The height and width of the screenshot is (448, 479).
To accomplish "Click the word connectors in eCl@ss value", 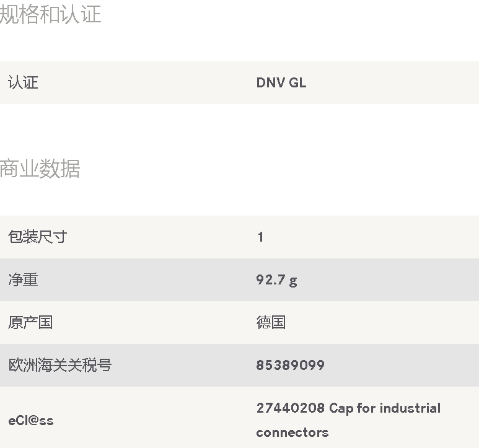I will [292, 433].
